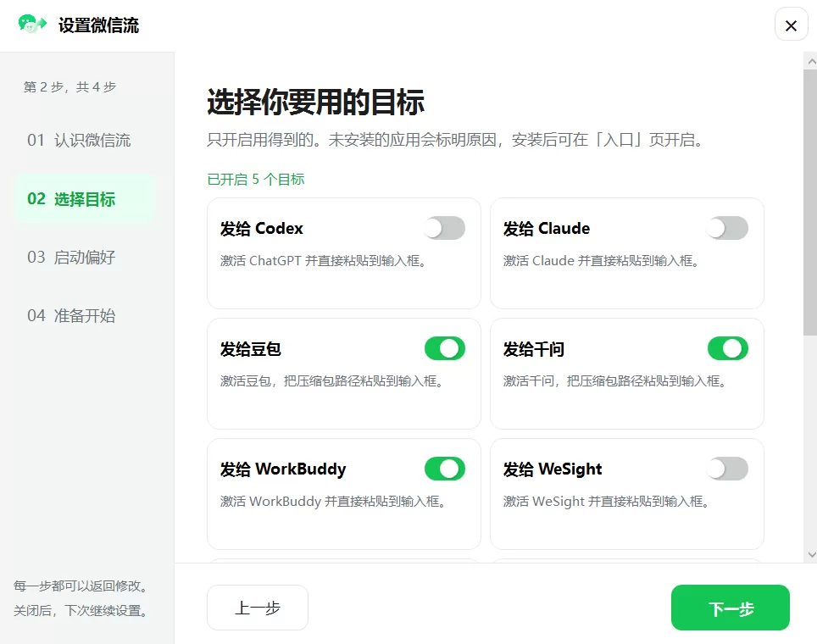Click the heading 选择你要用的目标
The width and height of the screenshot is (817, 644).
point(316,102)
